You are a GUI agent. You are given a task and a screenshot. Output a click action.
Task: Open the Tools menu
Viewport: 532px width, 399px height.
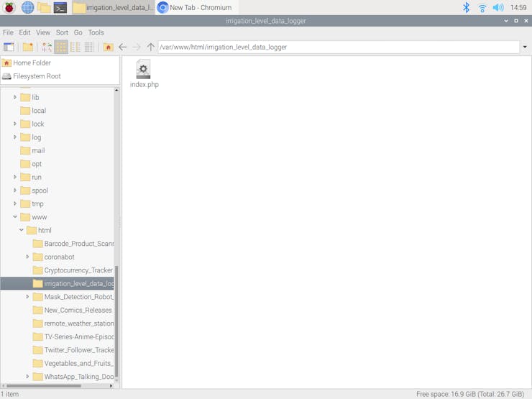(x=96, y=32)
